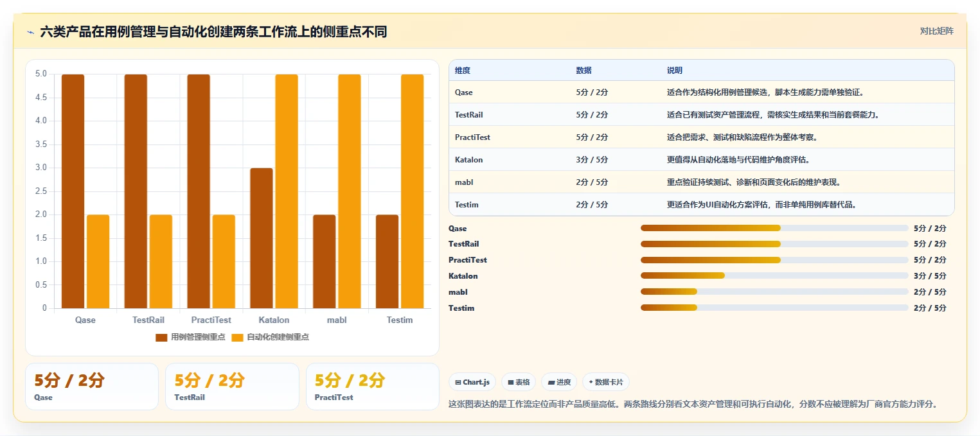Click the Katalon label in the progress list

tap(463, 276)
